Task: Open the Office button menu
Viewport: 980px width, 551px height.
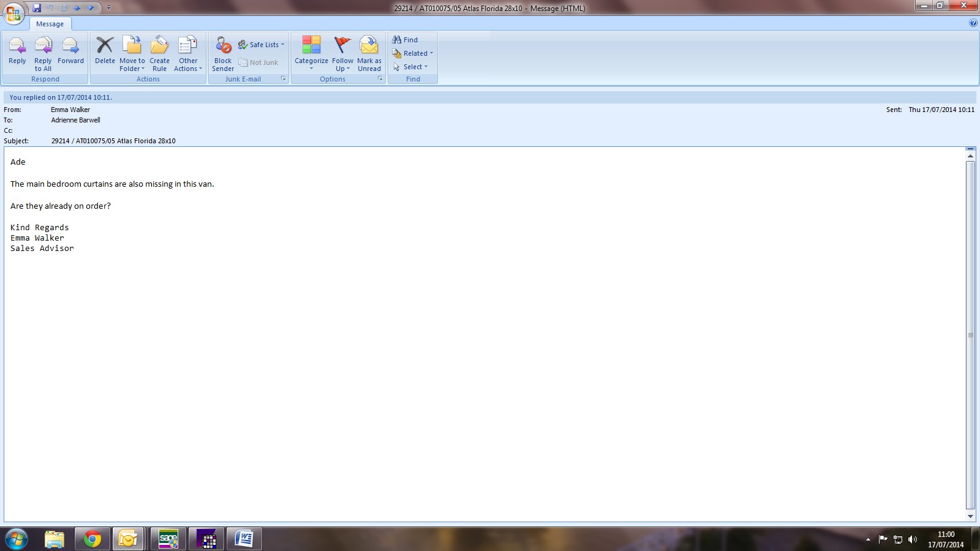Action: pos(13,13)
